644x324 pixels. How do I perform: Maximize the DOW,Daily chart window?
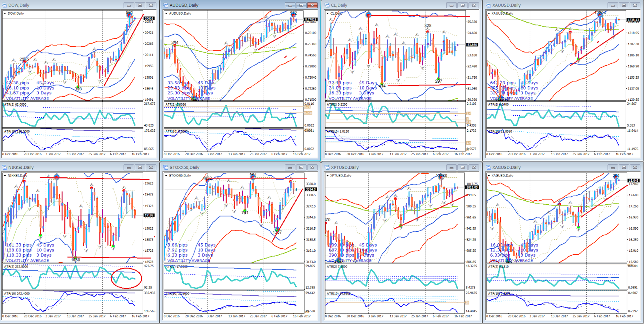[140, 5]
